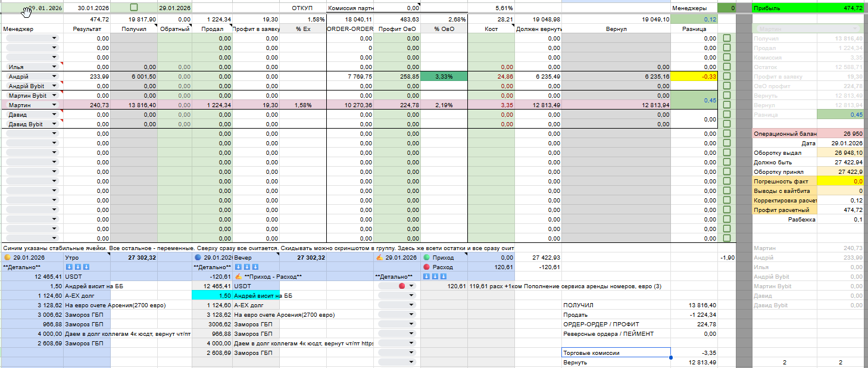
Task: Open the Давид manager dropdown
Action: [x=33, y=114]
